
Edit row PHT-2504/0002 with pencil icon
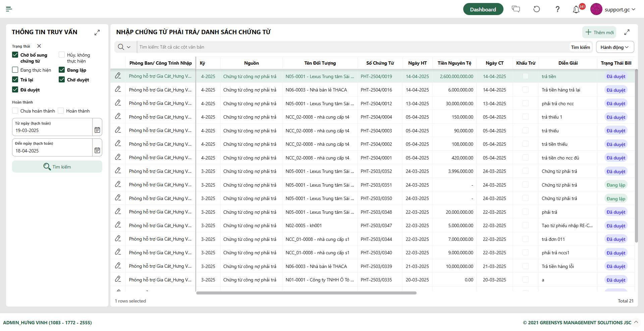click(x=118, y=143)
